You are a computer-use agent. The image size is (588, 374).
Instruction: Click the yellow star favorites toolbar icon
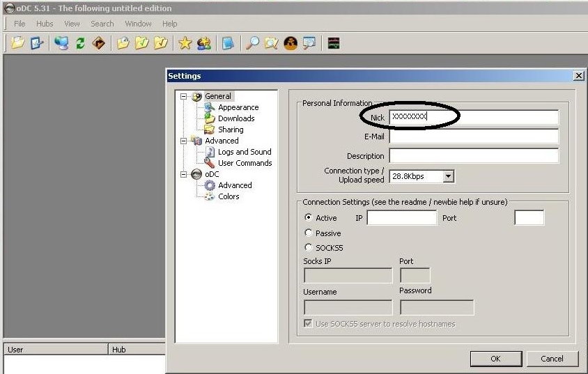185,43
